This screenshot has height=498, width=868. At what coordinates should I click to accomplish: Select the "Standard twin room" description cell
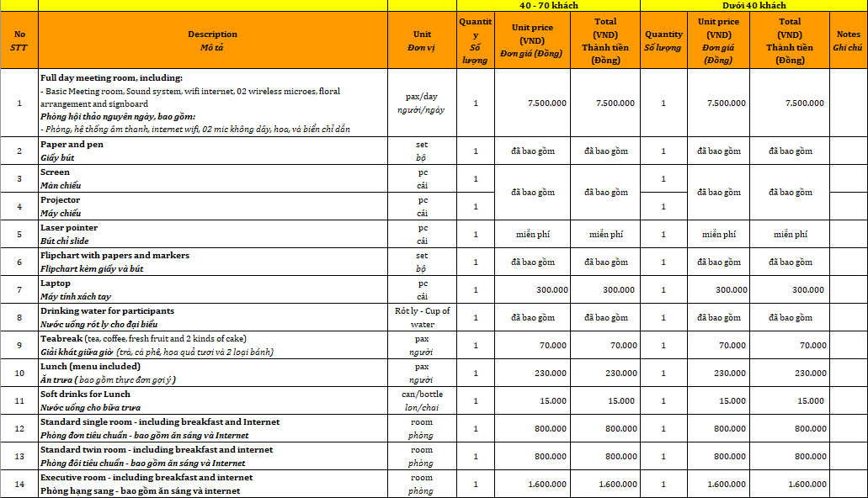[212, 456]
